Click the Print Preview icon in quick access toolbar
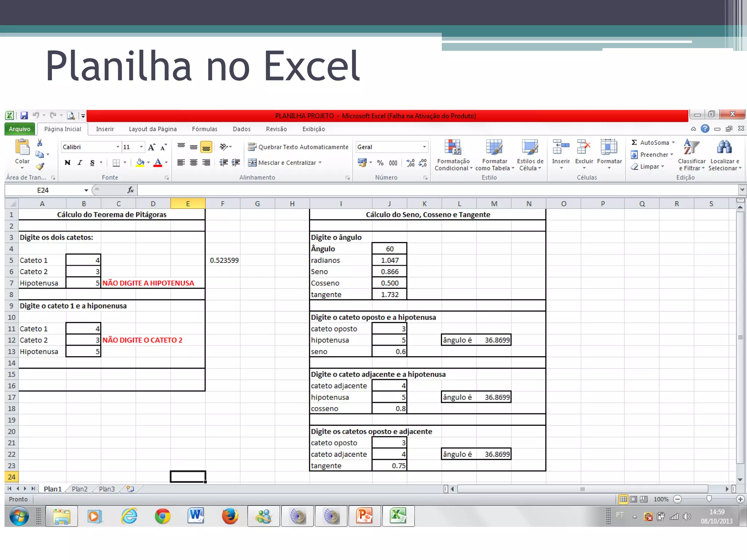 71,116
